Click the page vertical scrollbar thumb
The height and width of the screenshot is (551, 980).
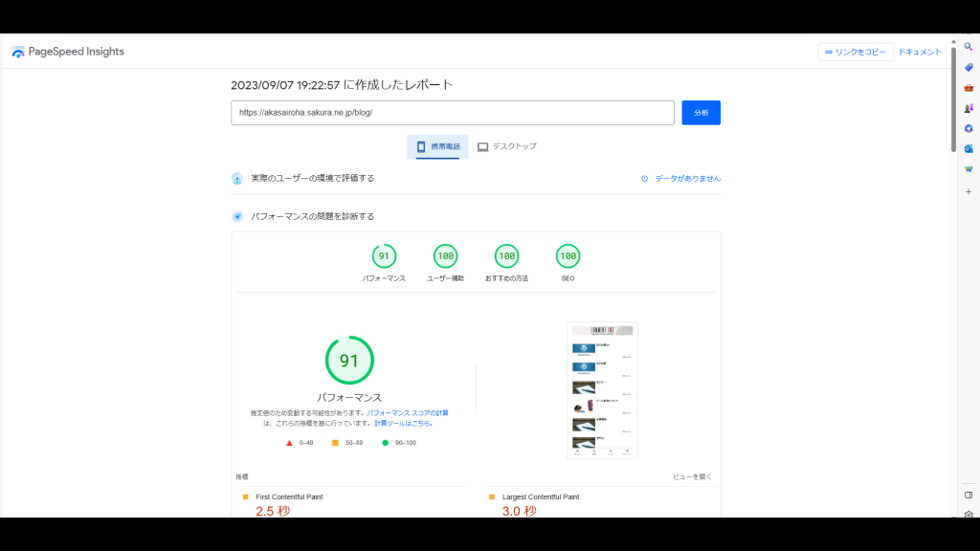[953, 99]
